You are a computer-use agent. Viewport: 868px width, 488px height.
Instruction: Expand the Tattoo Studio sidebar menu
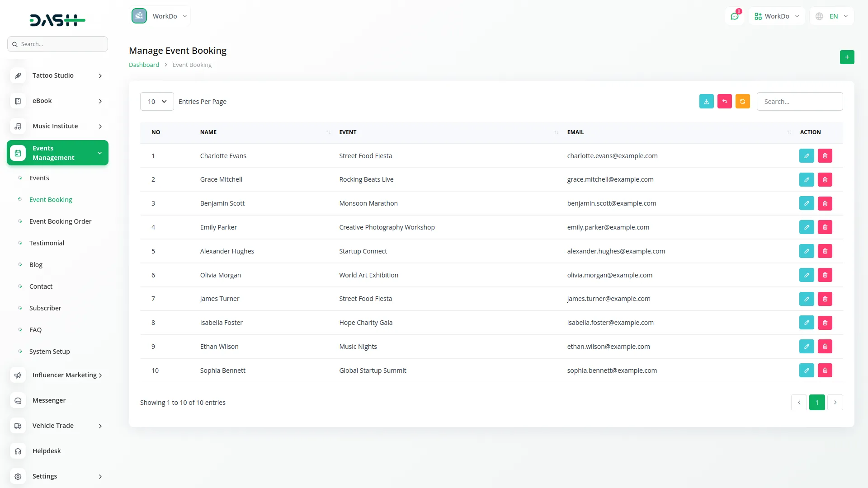[x=58, y=75]
